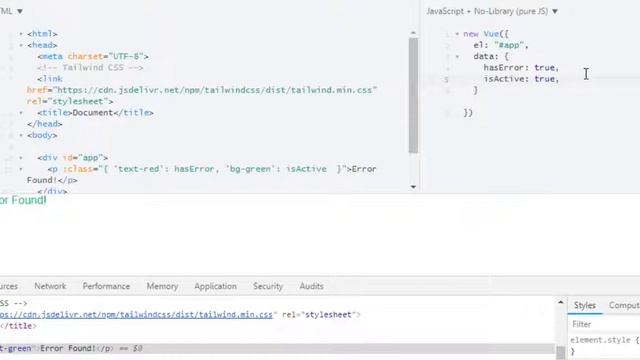Click the green 'Found!' text in result preview

pyautogui.click(x=29, y=200)
